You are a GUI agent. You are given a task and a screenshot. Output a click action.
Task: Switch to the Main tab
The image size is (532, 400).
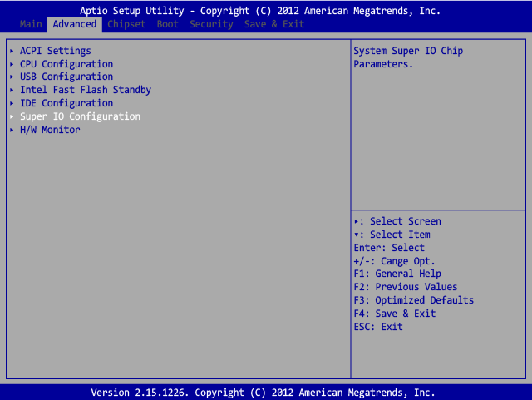click(x=31, y=24)
